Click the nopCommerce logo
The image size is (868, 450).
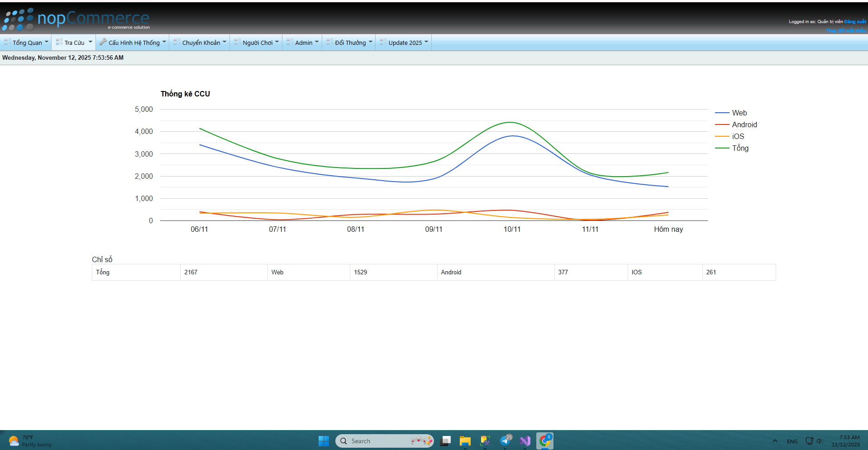click(x=76, y=19)
